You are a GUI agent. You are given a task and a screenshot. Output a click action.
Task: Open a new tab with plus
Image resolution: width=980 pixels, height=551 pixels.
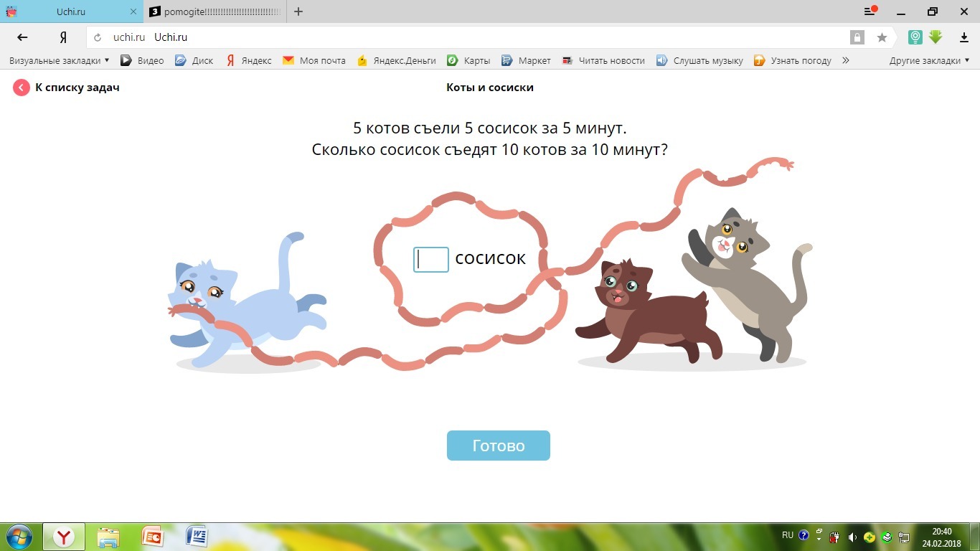click(x=298, y=11)
